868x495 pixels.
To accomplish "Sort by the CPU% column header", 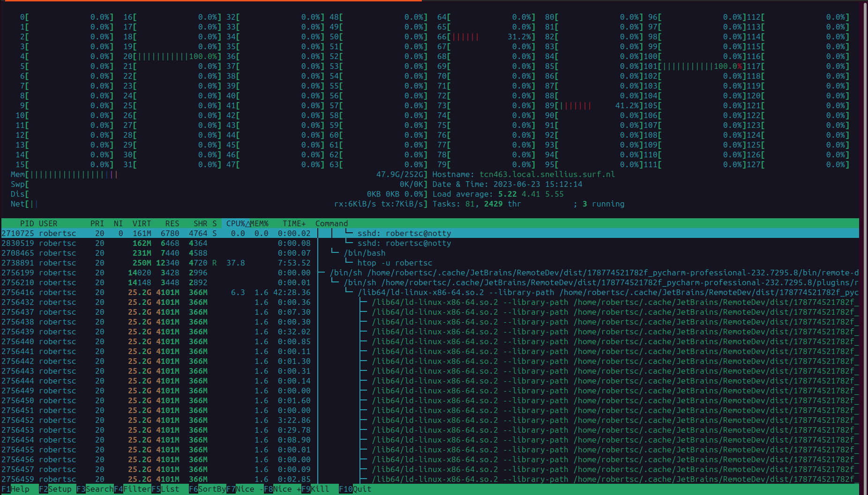I will click(236, 223).
